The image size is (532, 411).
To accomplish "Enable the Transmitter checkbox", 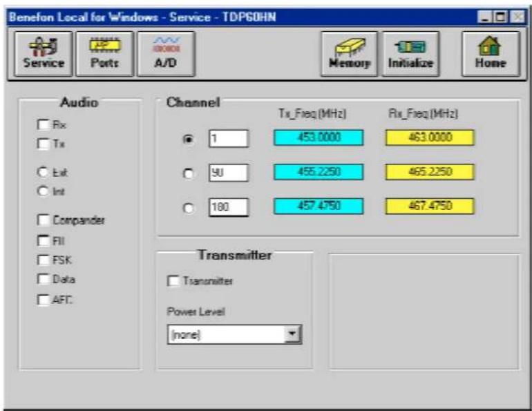I will coord(173,280).
